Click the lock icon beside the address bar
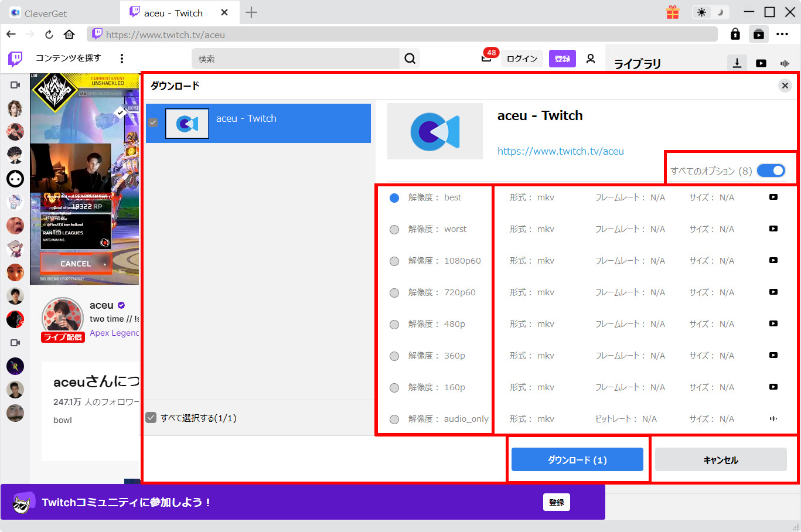This screenshot has width=801, height=532. tap(735, 35)
